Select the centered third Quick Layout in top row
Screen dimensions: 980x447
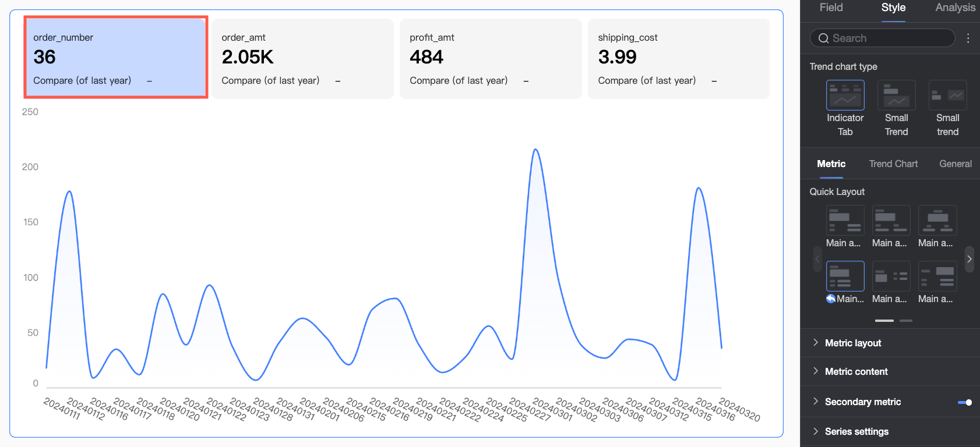click(937, 220)
